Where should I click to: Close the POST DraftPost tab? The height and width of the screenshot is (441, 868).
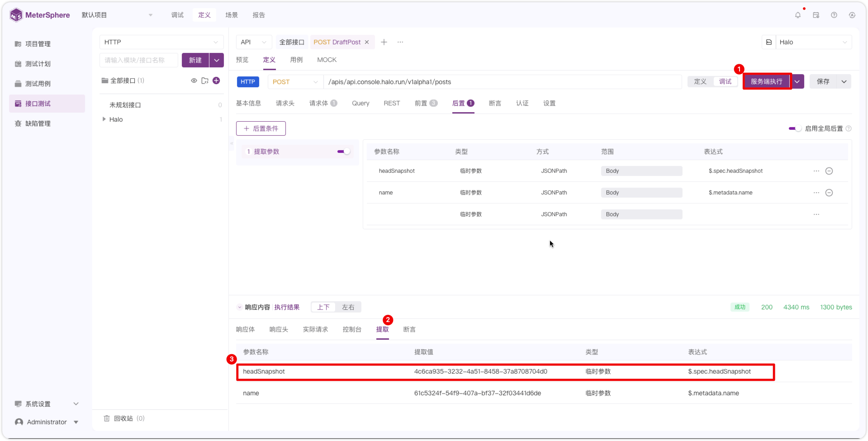click(367, 42)
